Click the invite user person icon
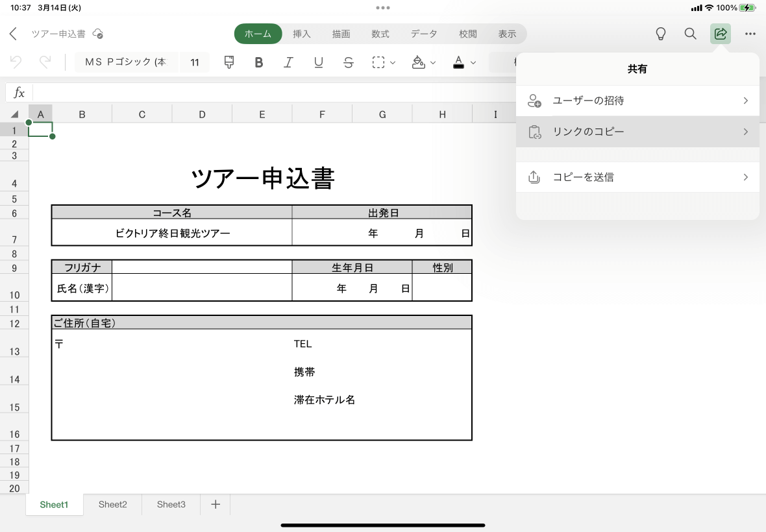This screenshot has height=532, width=766. pyautogui.click(x=534, y=101)
